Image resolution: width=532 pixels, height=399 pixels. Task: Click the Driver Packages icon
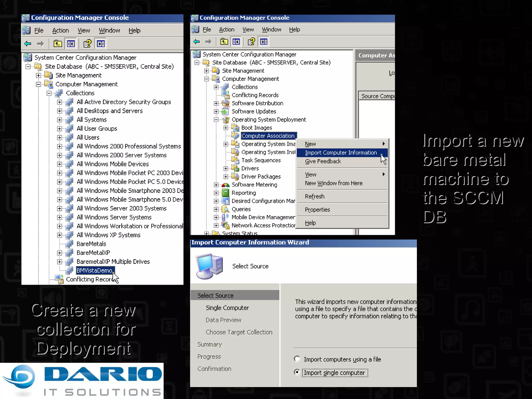(x=235, y=176)
